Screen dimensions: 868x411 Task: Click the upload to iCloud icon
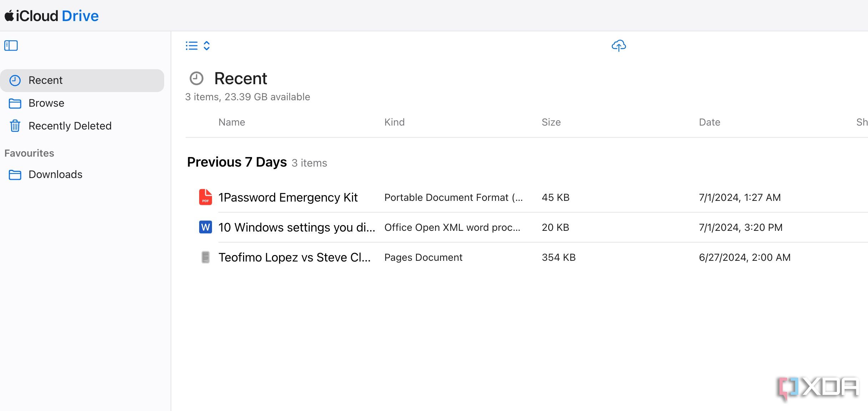619,46
